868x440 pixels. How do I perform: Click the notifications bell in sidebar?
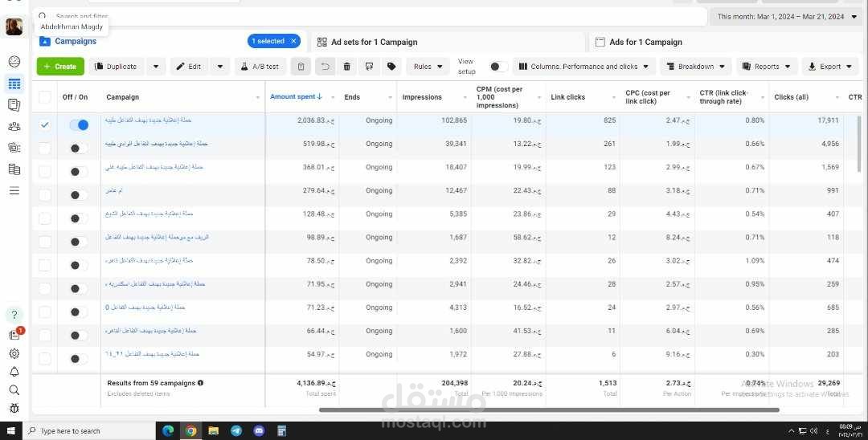coord(14,372)
